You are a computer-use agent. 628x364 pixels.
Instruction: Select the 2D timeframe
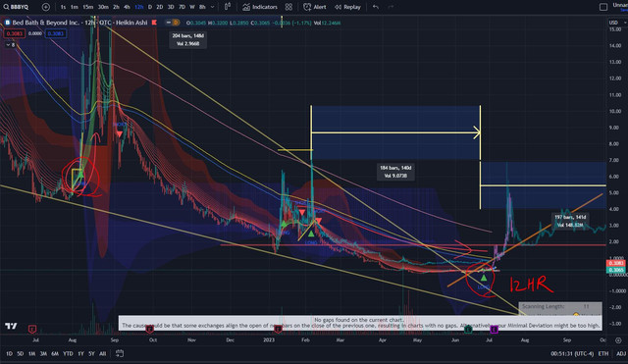pos(159,7)
